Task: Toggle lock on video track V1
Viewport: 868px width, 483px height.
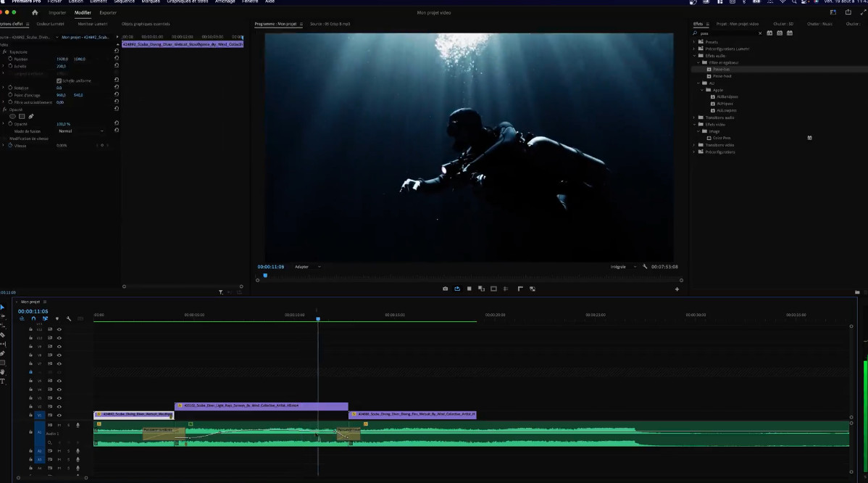Action: click(x=30, y=416)
